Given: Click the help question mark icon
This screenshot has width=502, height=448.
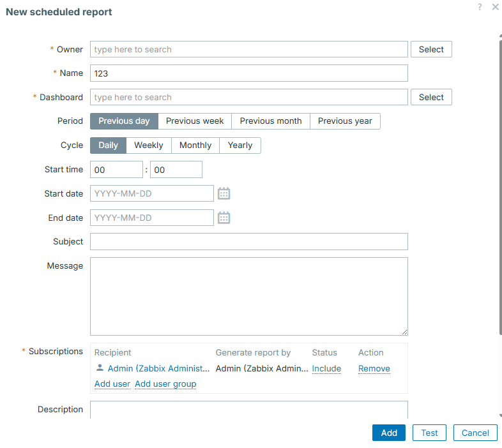Looking at the screenshot, I should [480, 7].
